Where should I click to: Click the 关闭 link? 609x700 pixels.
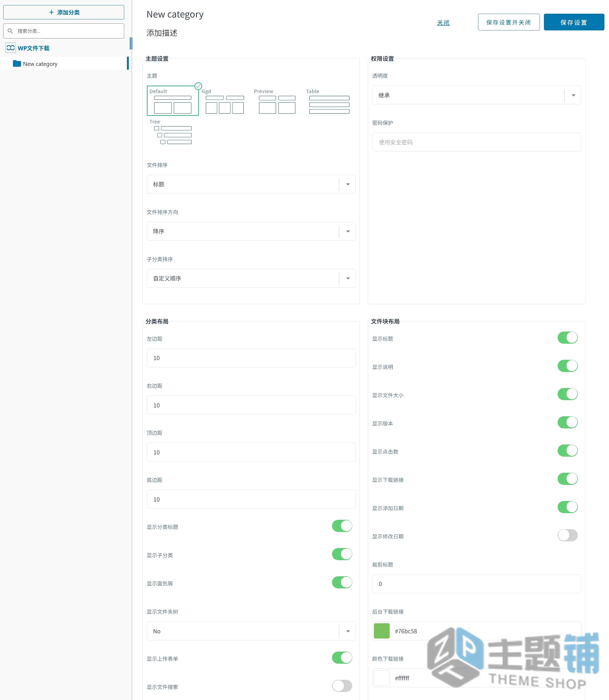pos(443,22)
